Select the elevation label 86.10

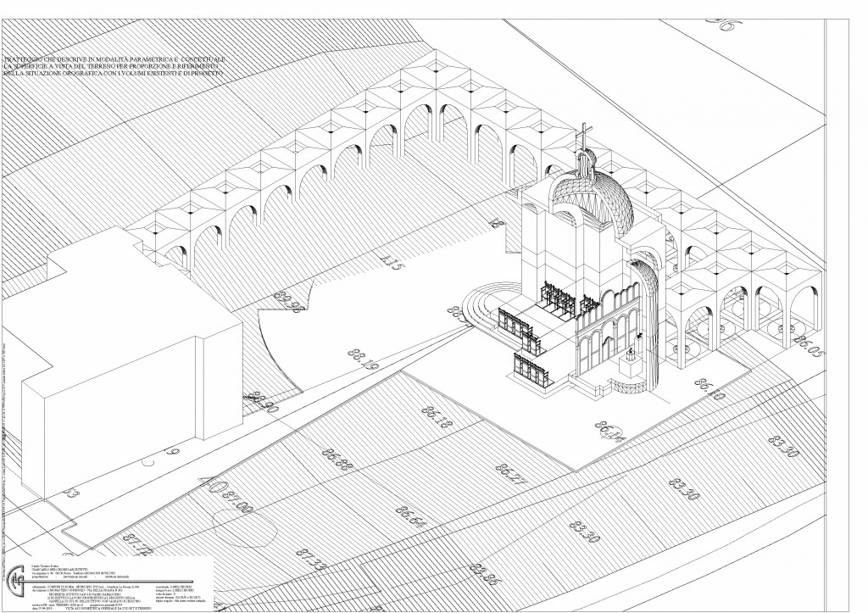[x=709, y=390]
